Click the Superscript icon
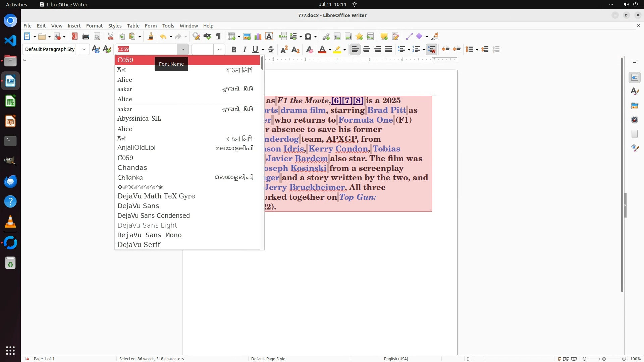 coord(284,50)
